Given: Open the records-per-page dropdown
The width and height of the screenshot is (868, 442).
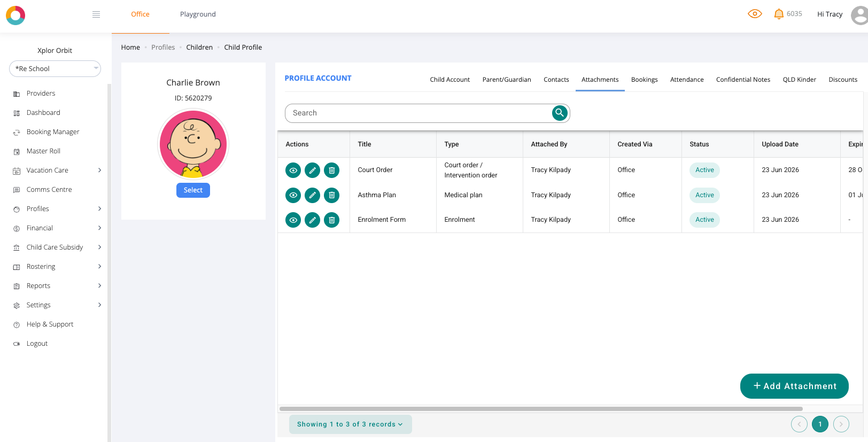Looking at the screenshot, I should [x=351, y=424].
